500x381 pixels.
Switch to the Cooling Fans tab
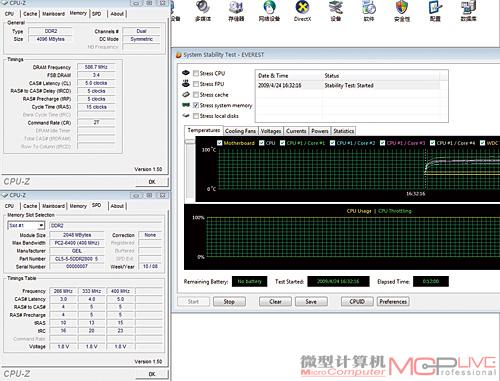[240, 131]
